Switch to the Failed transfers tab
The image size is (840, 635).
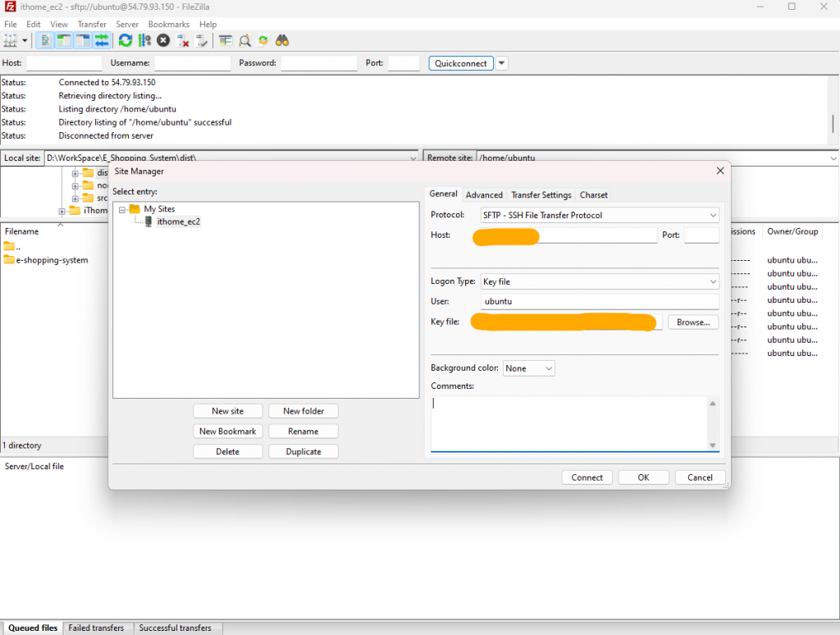click(x=96, y=628)
